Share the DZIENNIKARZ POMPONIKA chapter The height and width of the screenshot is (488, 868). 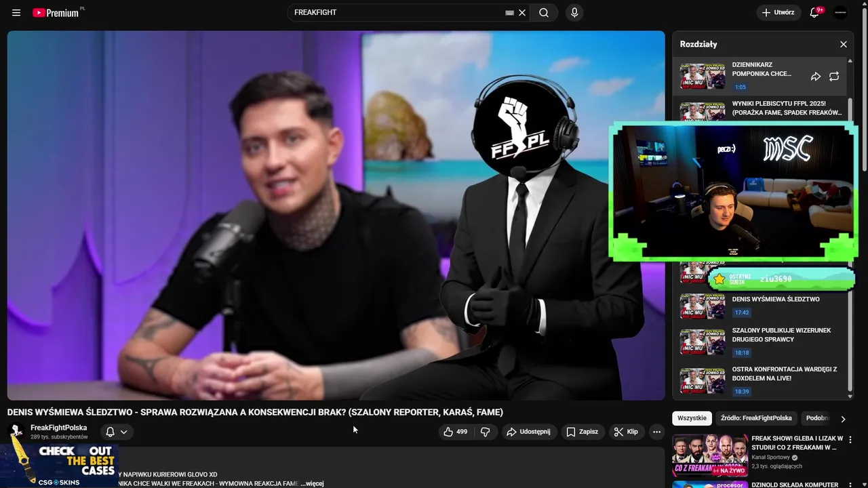[x=816, y=77]
